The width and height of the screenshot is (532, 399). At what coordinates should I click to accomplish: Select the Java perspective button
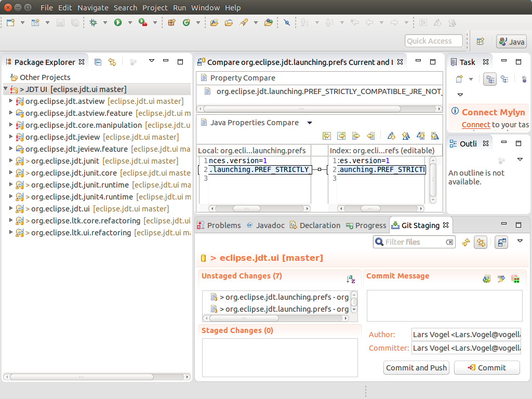click(x=511, y=42)
